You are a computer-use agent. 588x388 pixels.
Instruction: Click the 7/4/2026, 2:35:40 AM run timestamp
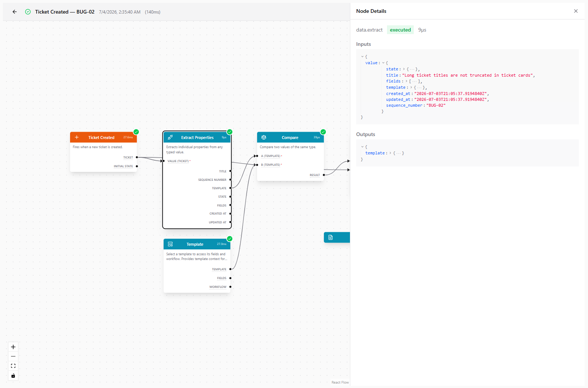click(120, 12)
